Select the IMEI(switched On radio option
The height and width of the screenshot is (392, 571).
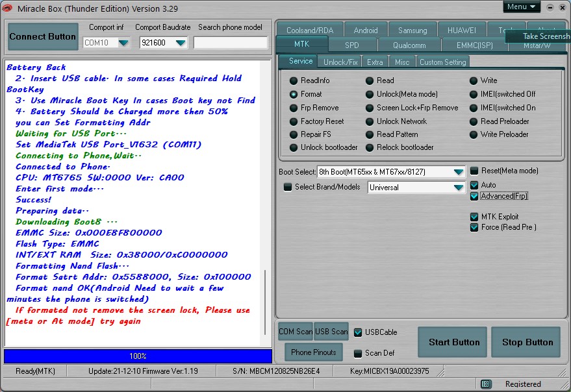tap(474, 108)
